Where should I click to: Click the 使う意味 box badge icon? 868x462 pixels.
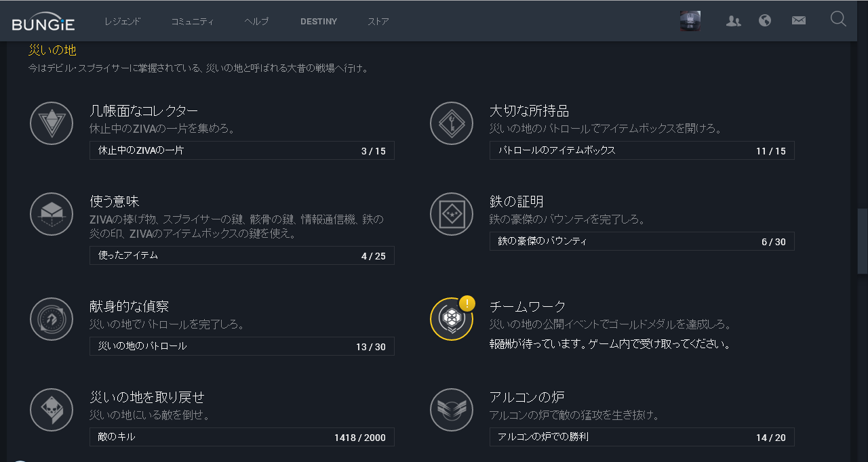[52, 214]
